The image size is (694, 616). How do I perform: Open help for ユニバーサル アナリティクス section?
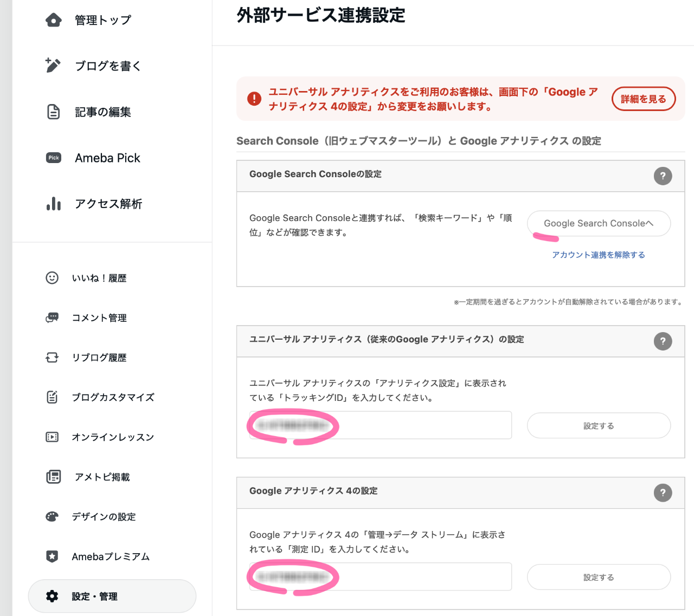663,341
